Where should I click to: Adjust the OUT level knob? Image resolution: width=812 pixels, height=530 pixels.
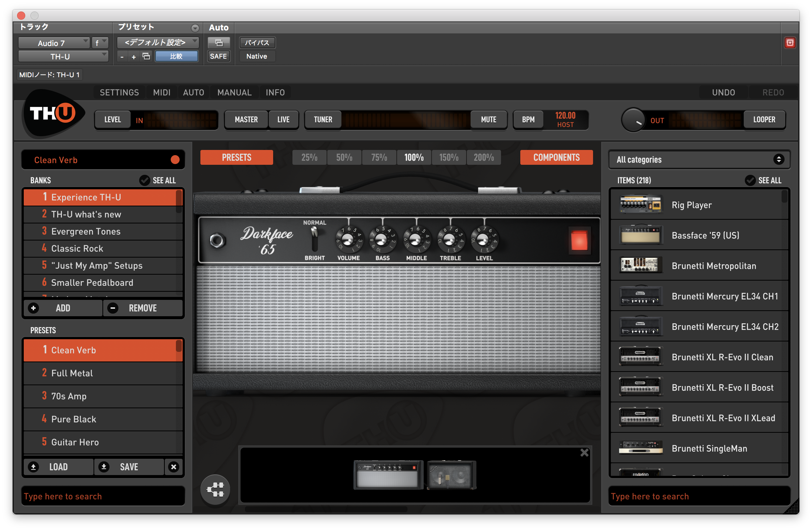click(x=633, y=120)
